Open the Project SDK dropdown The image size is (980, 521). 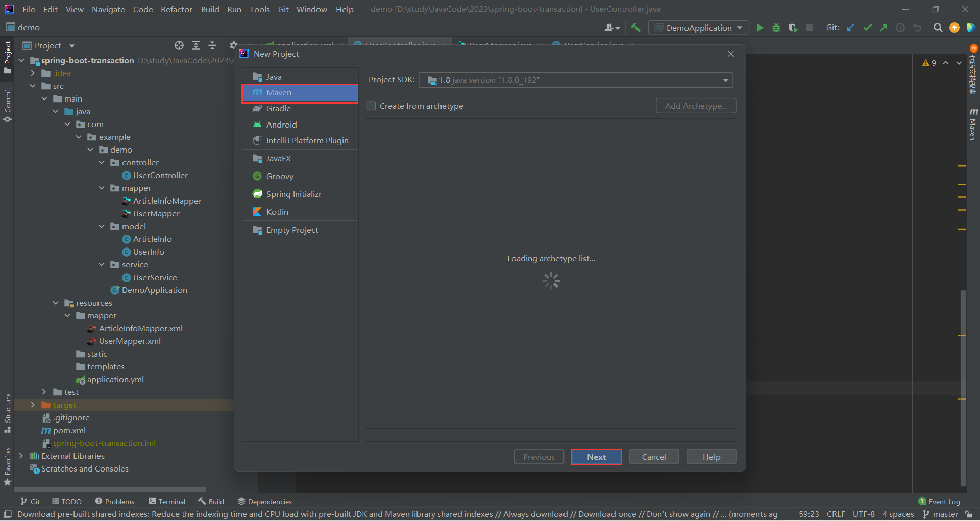tap(576, 80)
